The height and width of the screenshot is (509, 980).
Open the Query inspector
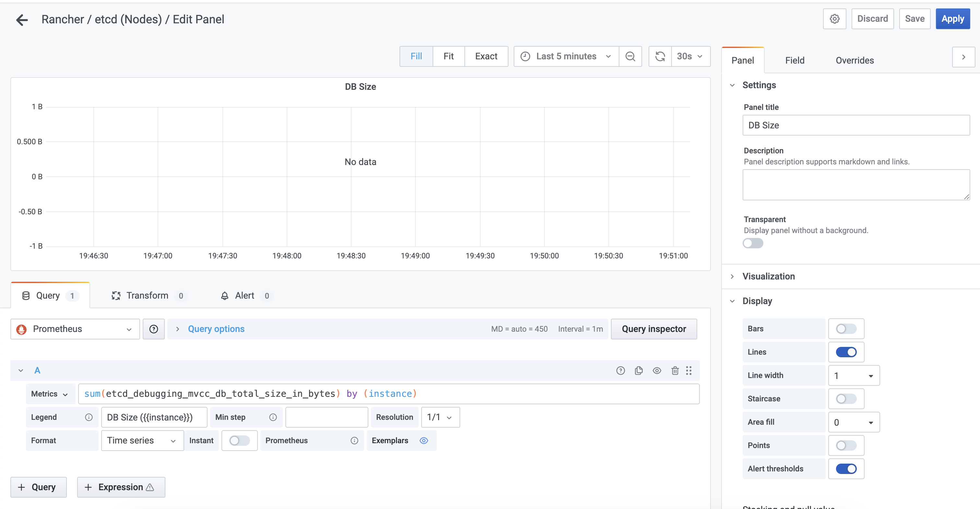[x=654, y=329]
